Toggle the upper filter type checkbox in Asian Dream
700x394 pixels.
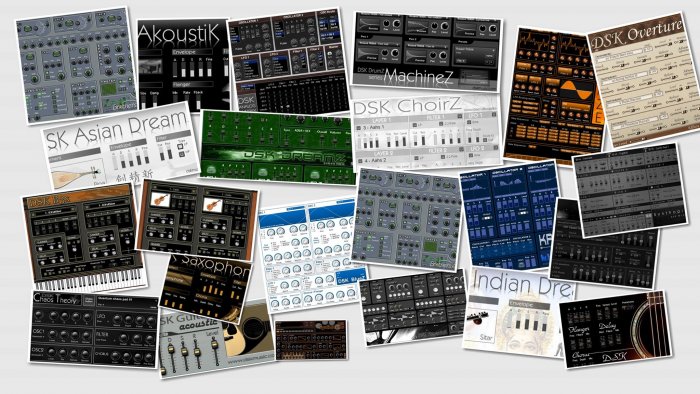coord(180,146)
